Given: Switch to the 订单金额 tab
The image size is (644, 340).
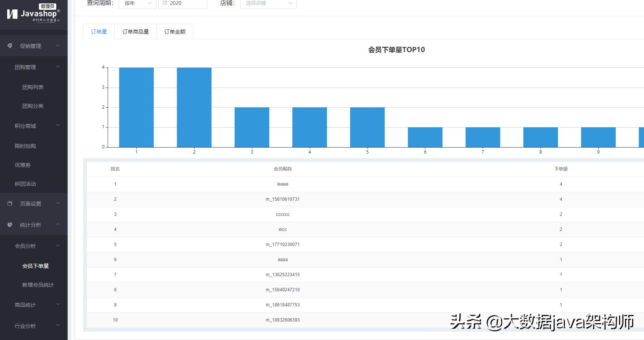Looking at the screenshot, I should 175,31.
